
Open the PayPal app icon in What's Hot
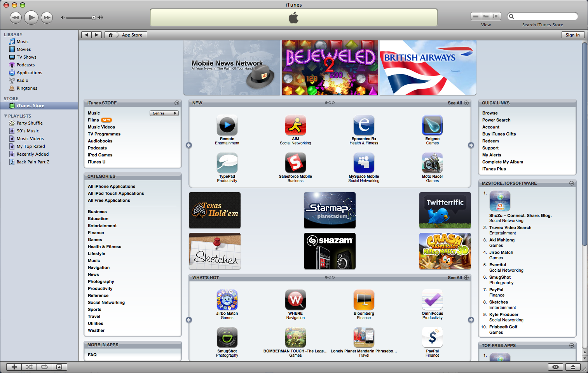coord(432,338)
